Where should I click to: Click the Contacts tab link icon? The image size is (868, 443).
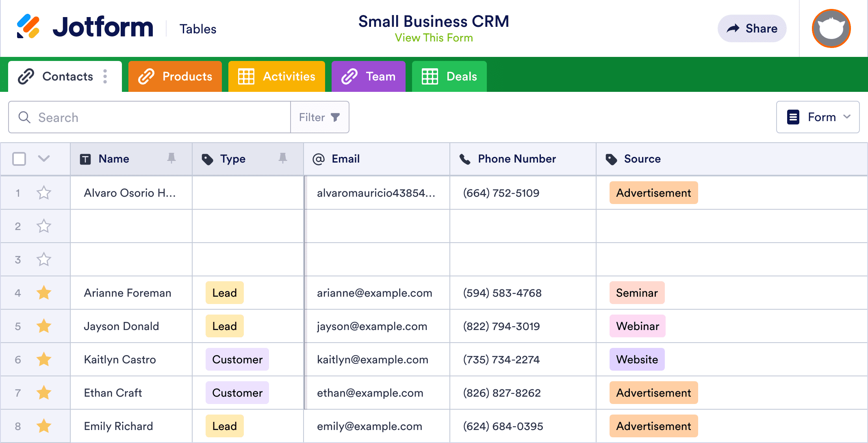pyautogui.click(x=26, y=76)
